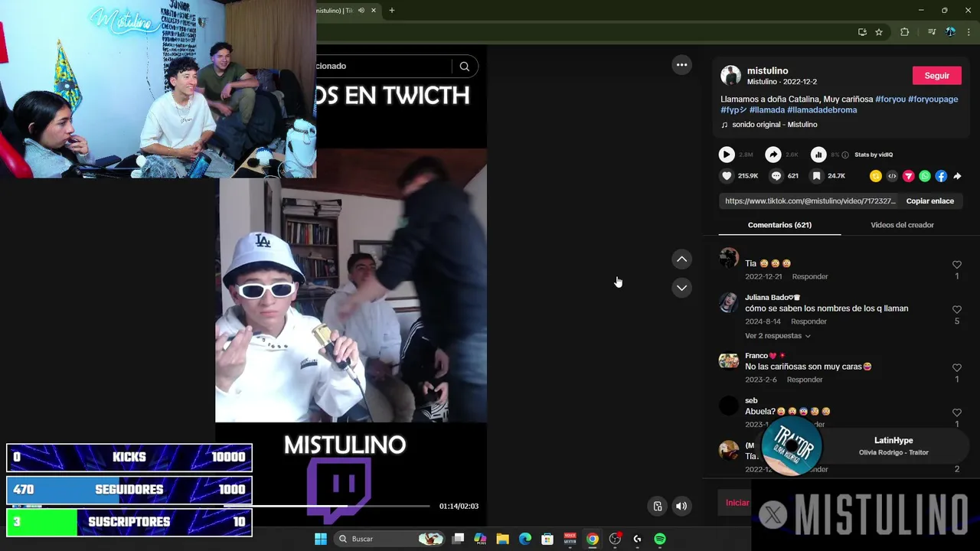The height and width of the screenshot is (551, 980).
Task: Expand 'Ver 2 respuestas' under Juliana's comment
Action: [x=777, y=336]
